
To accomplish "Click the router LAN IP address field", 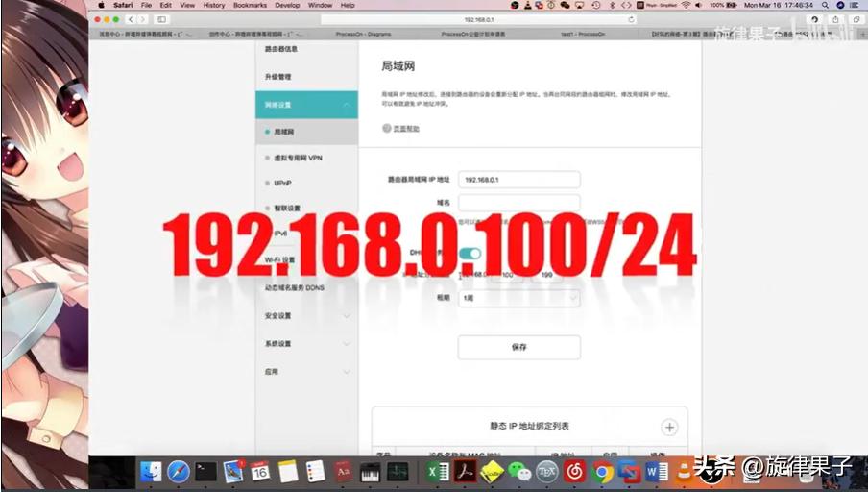I will [x=519, y=180].
